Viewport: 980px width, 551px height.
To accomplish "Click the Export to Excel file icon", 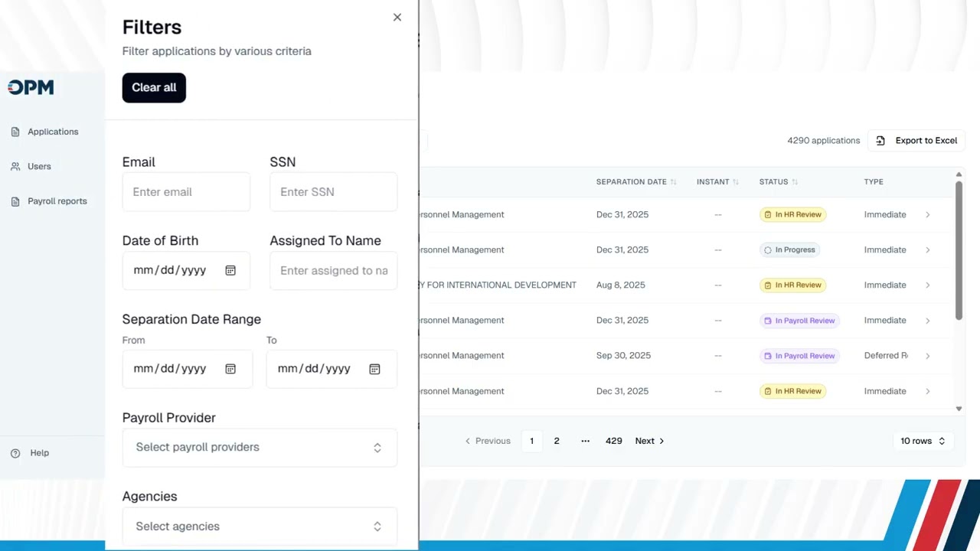I will (880, 141).
